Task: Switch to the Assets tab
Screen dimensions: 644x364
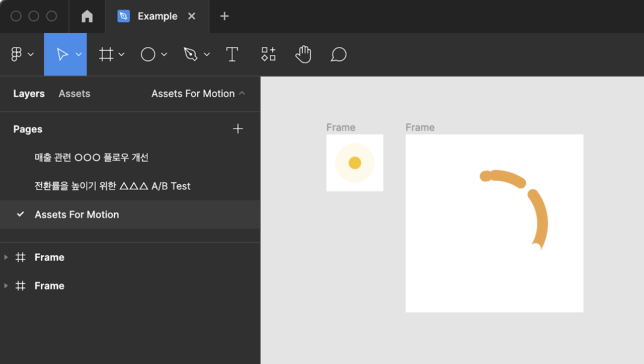Action: pyautogui.click(x=74, y=94)
